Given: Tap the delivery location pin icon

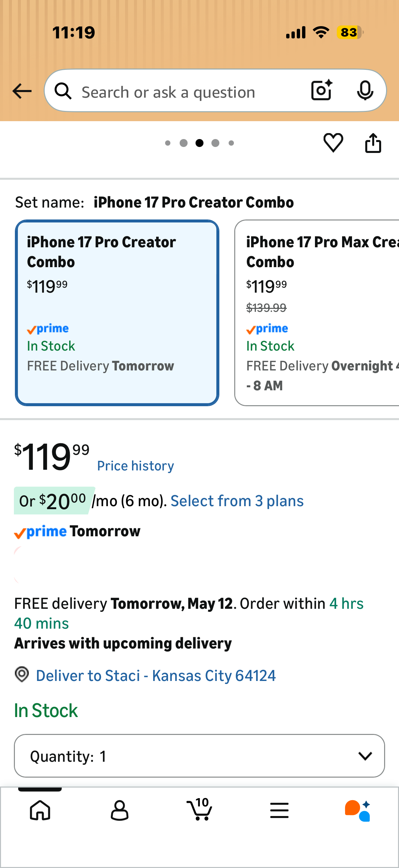Looking at the screenshot, I should 22,675.
